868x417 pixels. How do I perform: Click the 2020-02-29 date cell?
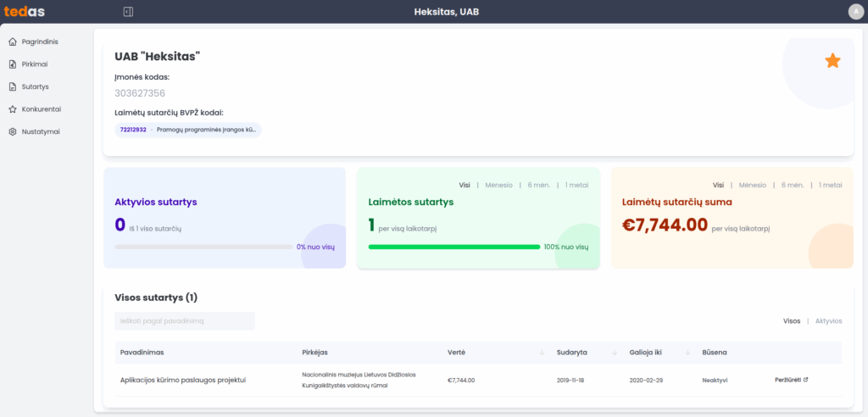(x=644, y=381)
